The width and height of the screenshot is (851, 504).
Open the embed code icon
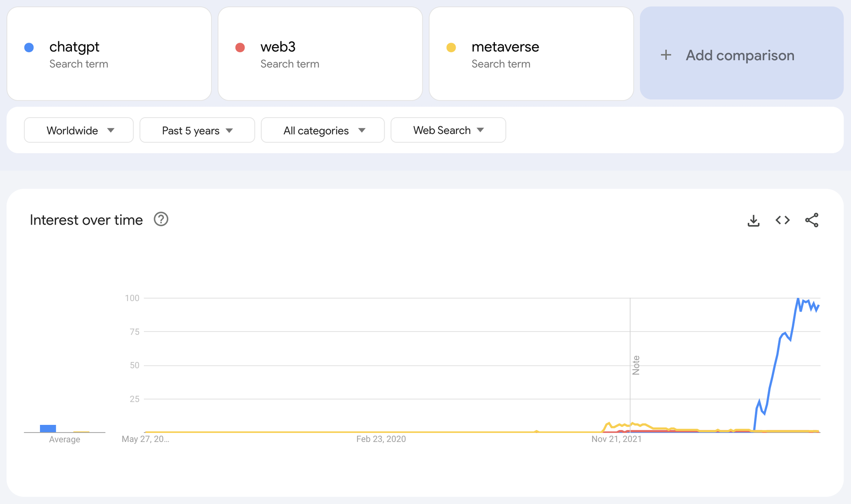click(x=782, y=220)
